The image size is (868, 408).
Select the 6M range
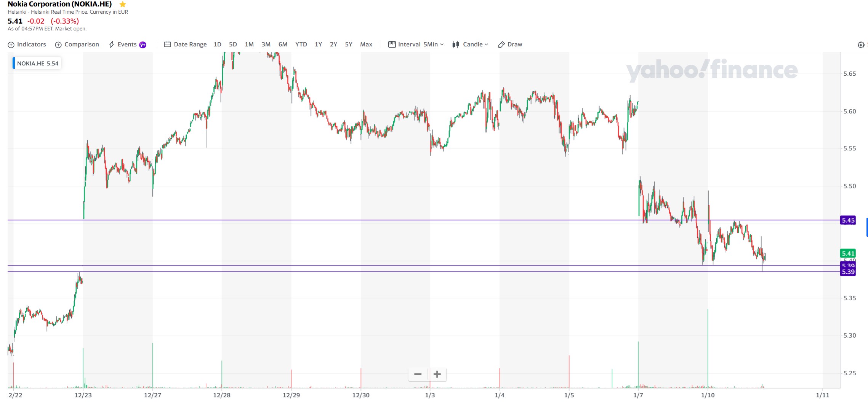pyautogui.click(x=283, y=45)
